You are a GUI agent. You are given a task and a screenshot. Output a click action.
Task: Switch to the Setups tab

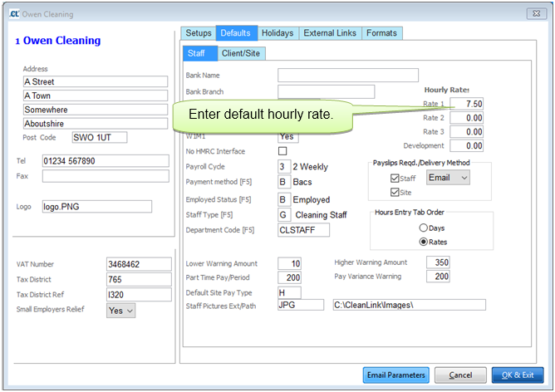point(199,33)
